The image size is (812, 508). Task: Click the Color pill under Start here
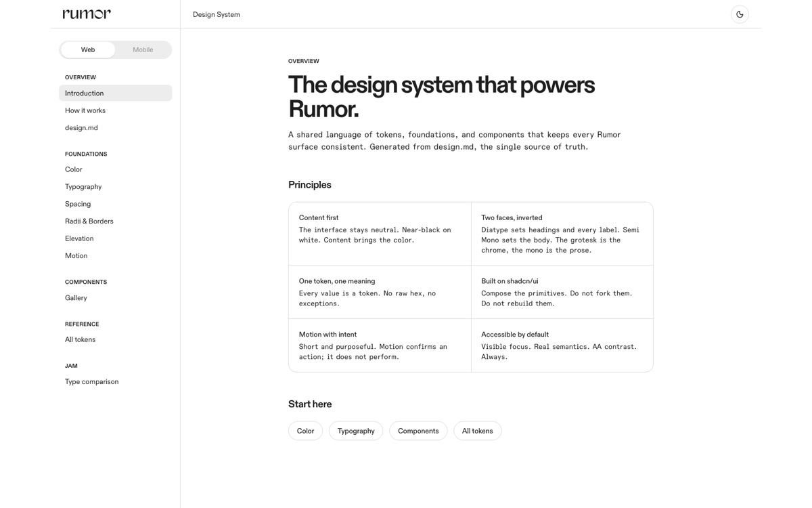(305, 431)
